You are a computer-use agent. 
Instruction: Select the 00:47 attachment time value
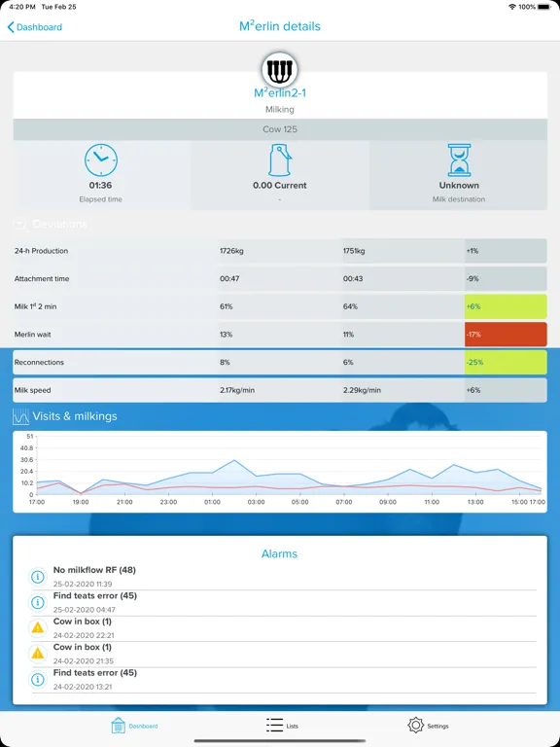pos(229,279)
